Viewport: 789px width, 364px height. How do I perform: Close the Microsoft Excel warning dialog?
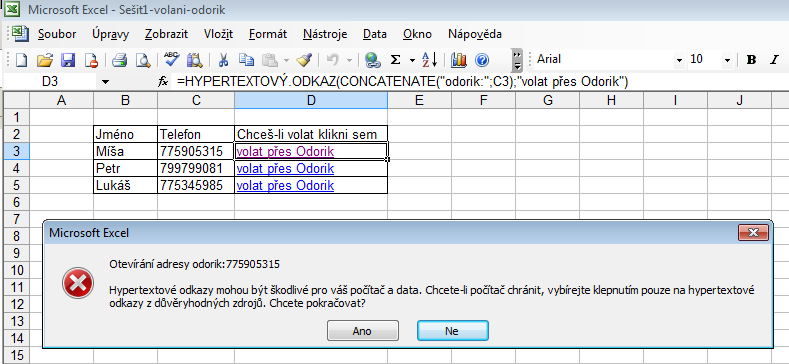point(753,233)
